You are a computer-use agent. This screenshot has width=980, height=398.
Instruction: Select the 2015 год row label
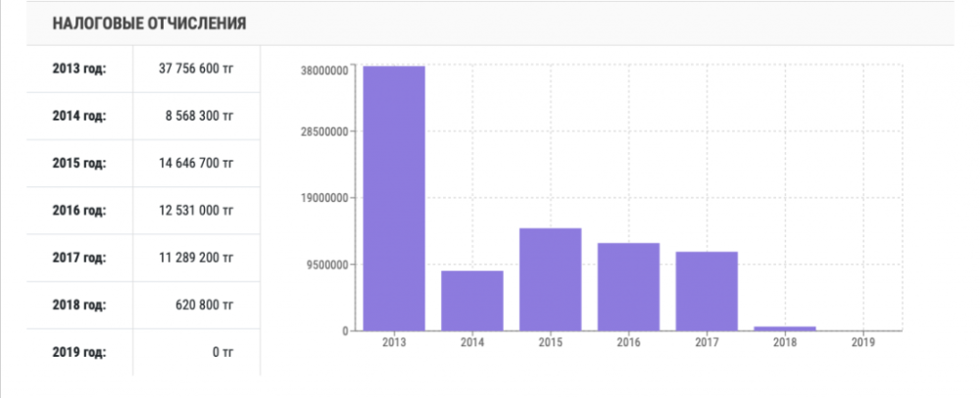click(x=78, y=163)
